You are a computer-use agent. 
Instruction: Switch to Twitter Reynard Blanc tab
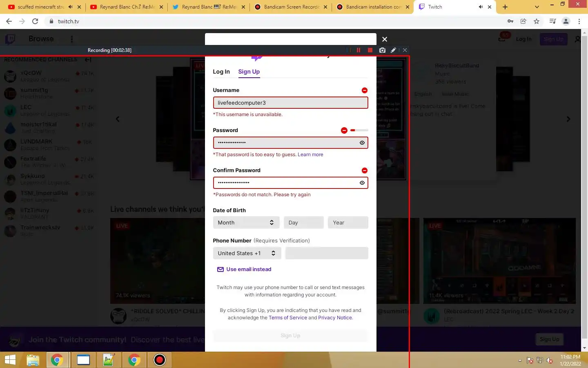[x=209, y=7]
